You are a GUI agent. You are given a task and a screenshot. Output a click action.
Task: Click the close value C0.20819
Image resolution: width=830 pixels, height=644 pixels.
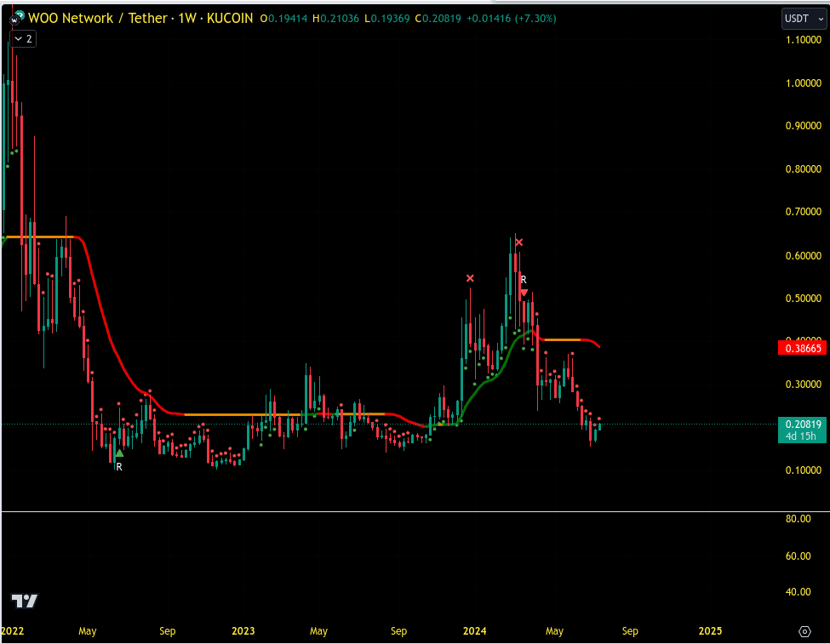438,19
